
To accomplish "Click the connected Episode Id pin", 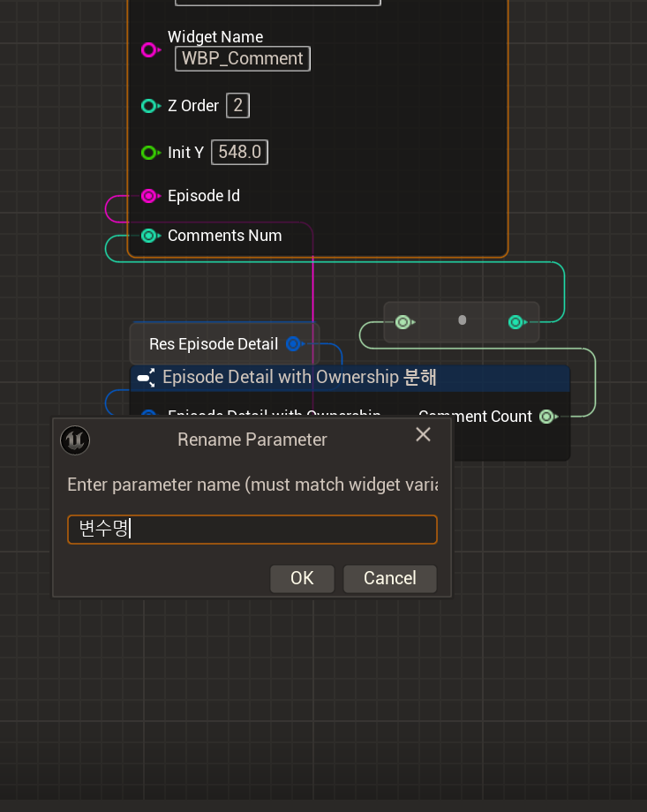I will point(149,196).
